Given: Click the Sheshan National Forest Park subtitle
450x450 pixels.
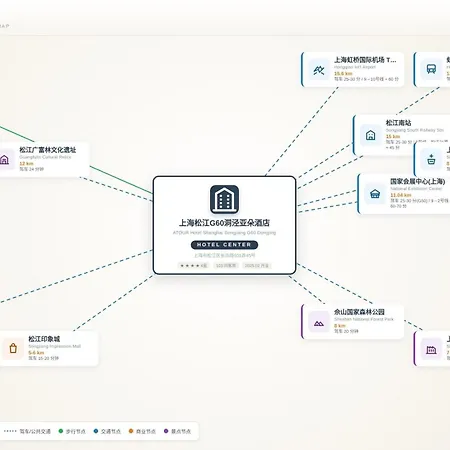Looking at the screenshot, I should tap(364, 319).
